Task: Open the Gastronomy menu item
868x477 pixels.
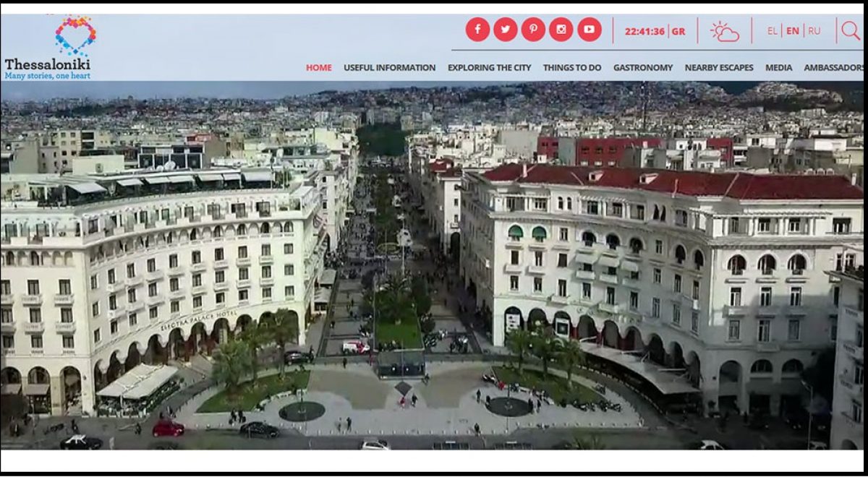Action: (642, 68)
